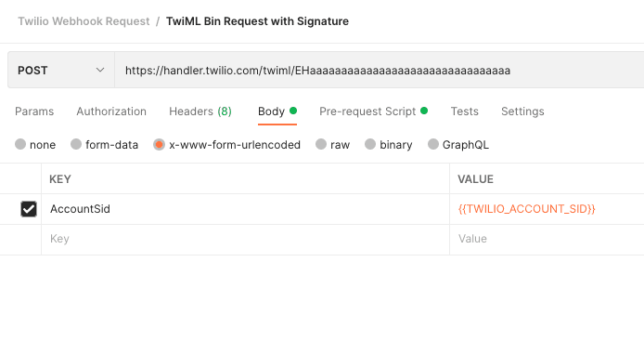Screen dimensions: 644x341
Task: Click the request URL field
Action: (x=380, y=70)
